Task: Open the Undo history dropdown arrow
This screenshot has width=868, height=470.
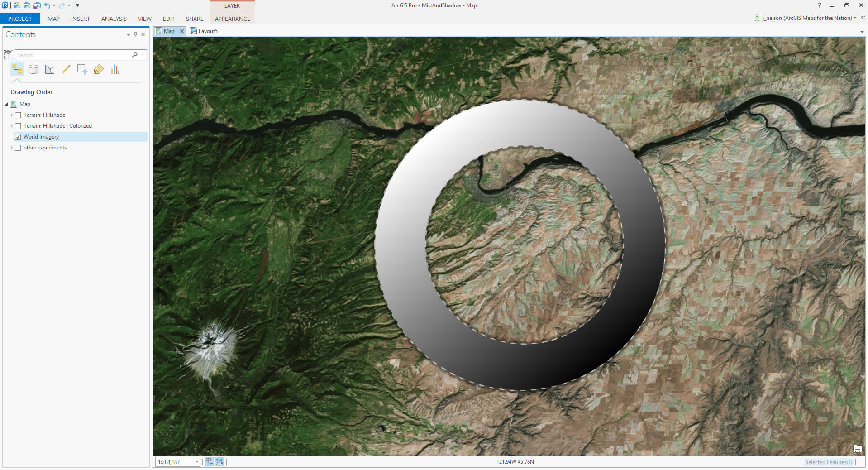Action: [x=54, y=6]
